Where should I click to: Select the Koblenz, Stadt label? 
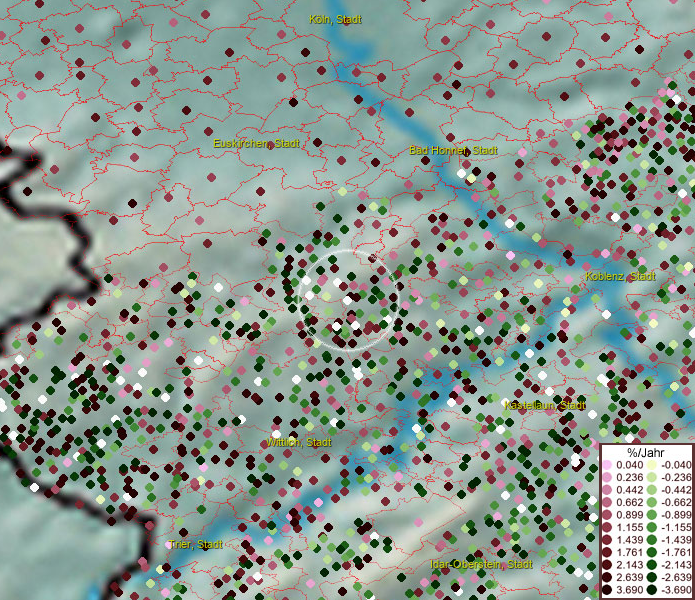tap(620, 276)
